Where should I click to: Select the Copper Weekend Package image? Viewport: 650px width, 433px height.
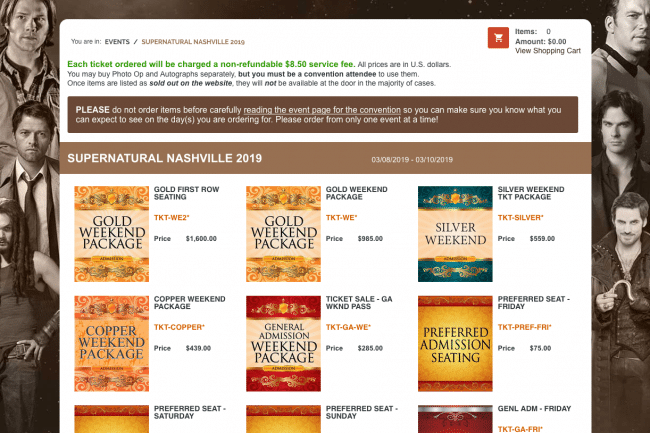pos(111,342)
